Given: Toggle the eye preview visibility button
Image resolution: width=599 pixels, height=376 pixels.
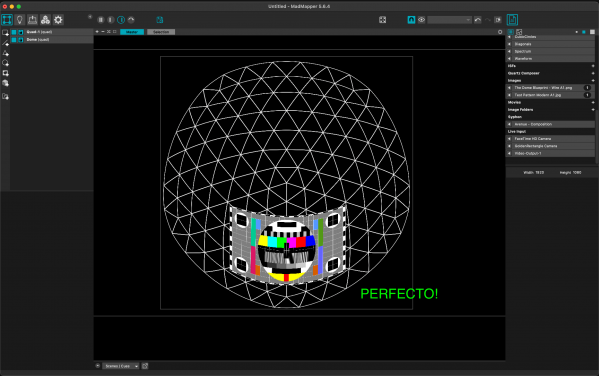Looking at the screenshot, I should pyautogui.click(x=421, y=19).
